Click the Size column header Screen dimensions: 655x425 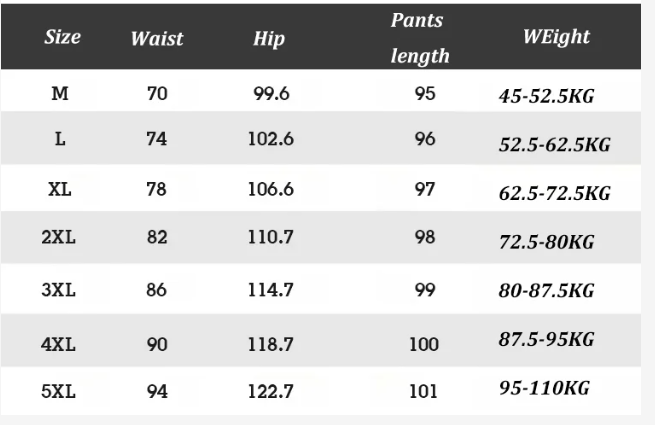(x=63, y=37)
